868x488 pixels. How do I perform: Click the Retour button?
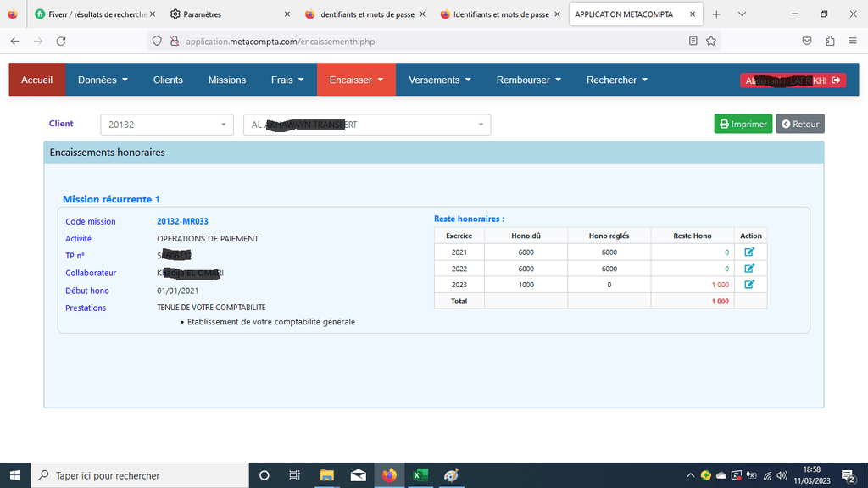point(800,124)
